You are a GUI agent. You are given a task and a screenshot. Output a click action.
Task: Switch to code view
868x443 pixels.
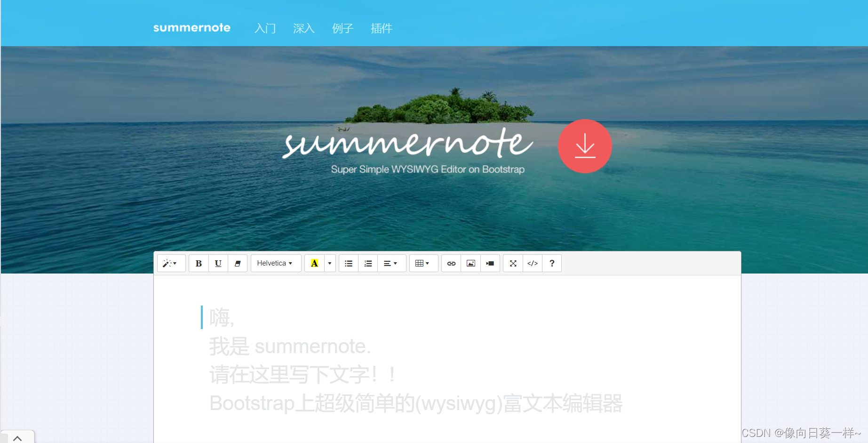point(532,263)
